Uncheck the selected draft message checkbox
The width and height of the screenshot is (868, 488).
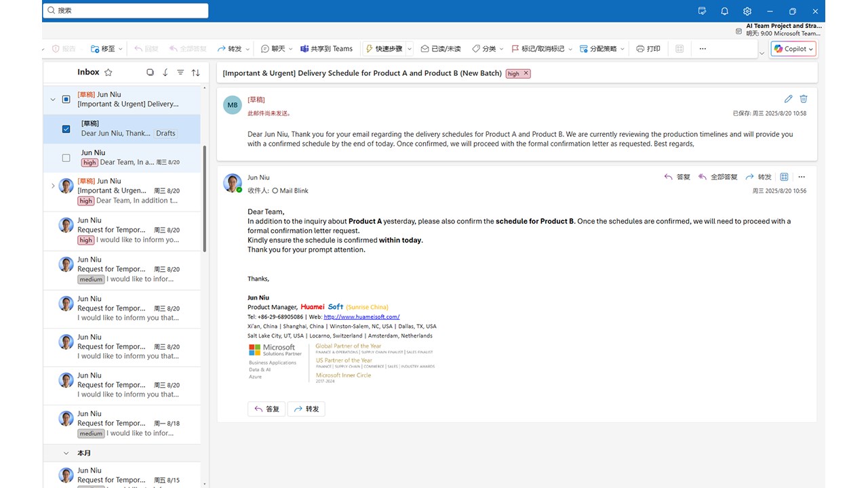tap(66, 129)
